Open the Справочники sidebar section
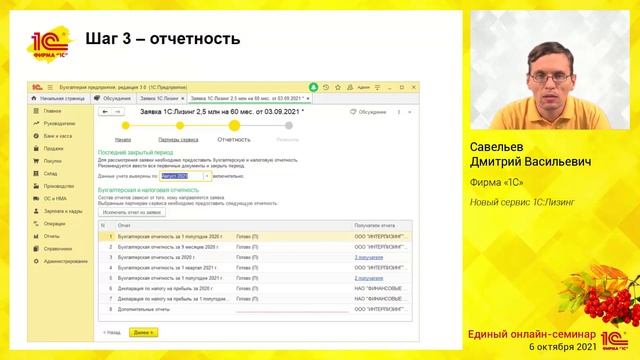The width and height of the screenshot is (640, 360). click(x=58, y=249)
